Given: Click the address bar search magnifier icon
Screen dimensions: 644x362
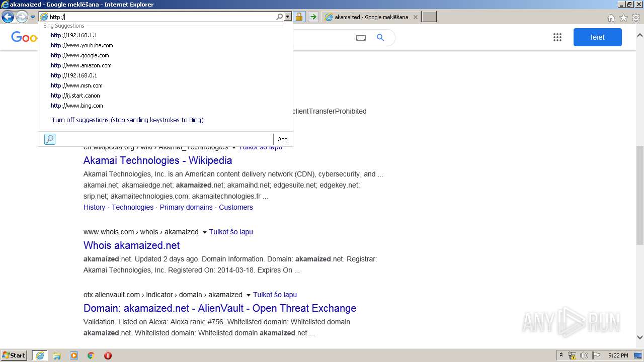Looking at the screenshot, I should click(280, 17).
